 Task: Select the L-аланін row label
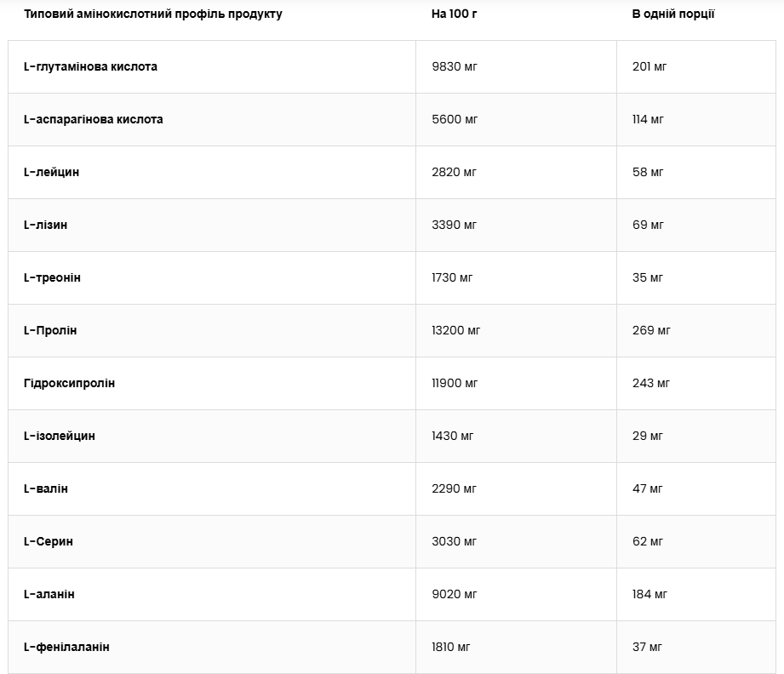click(49, 594)
